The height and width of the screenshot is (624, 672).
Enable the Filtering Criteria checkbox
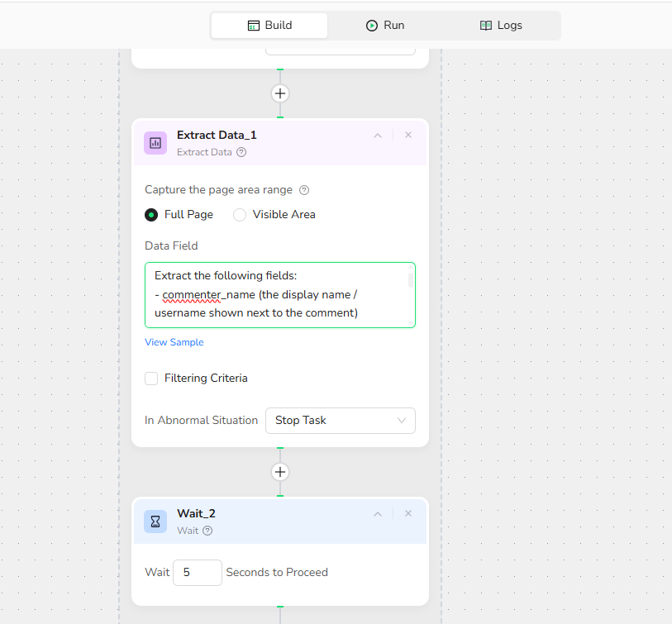(151, 379)
